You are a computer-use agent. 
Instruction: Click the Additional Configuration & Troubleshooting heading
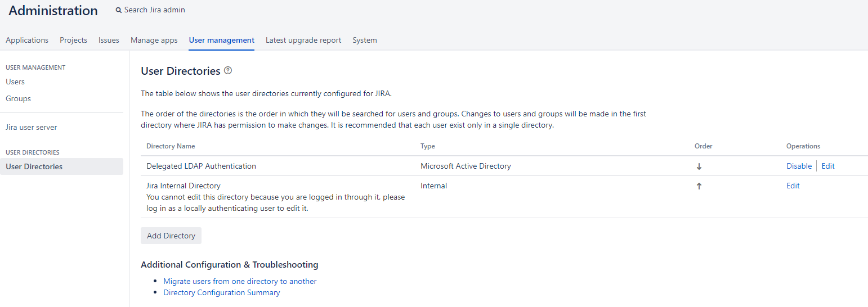[x=229, y=264]
